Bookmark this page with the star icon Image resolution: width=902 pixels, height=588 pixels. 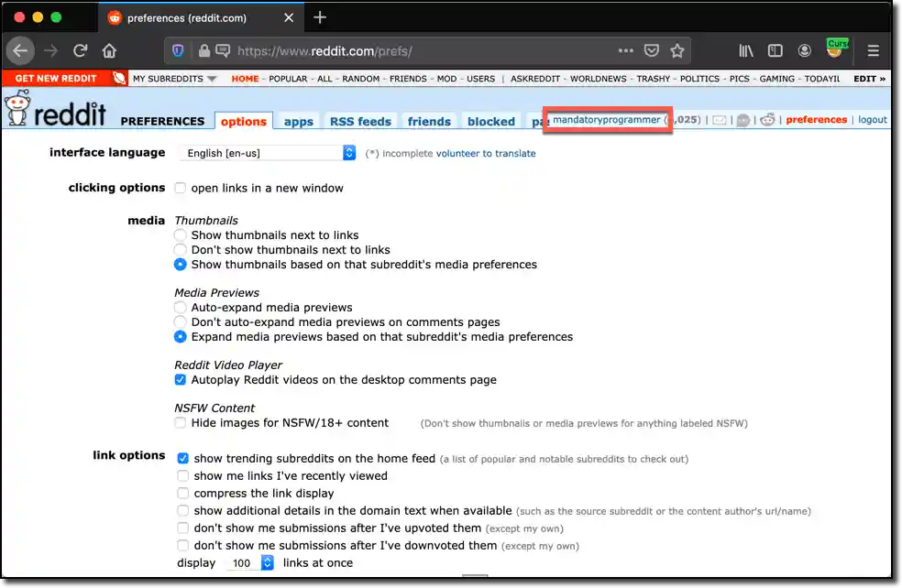tap(677, 51)
